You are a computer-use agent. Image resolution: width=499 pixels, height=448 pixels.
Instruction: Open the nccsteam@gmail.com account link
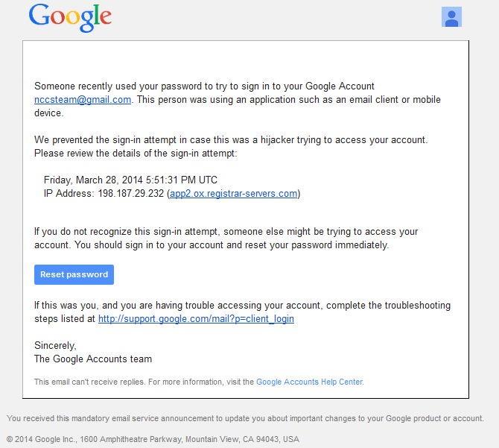[x=83, y=100]
